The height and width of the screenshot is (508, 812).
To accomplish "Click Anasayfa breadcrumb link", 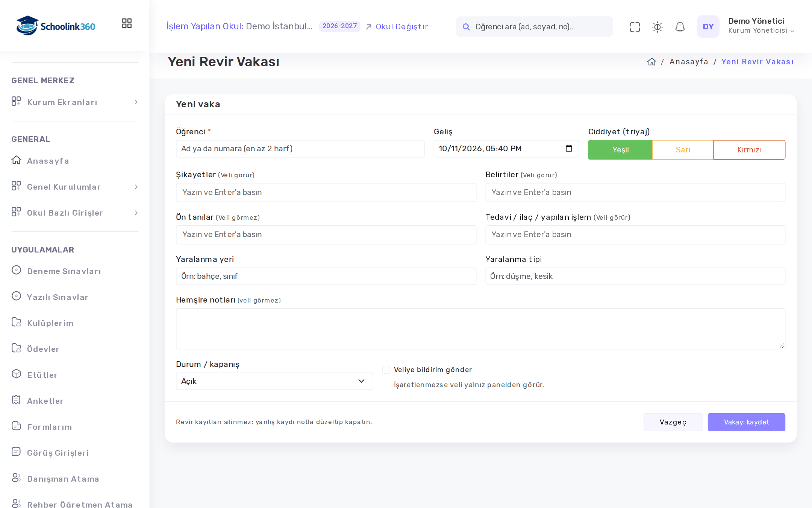I will point(689,62).
